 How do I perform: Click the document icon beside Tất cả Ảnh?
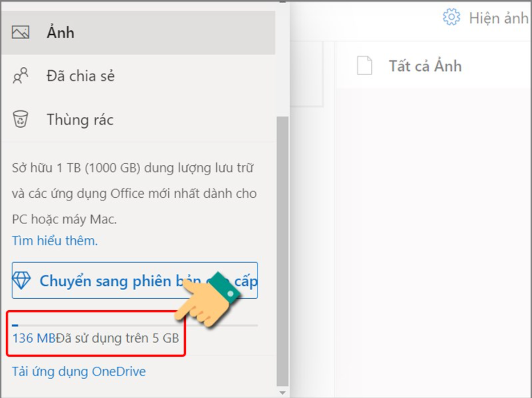(365, 65)
